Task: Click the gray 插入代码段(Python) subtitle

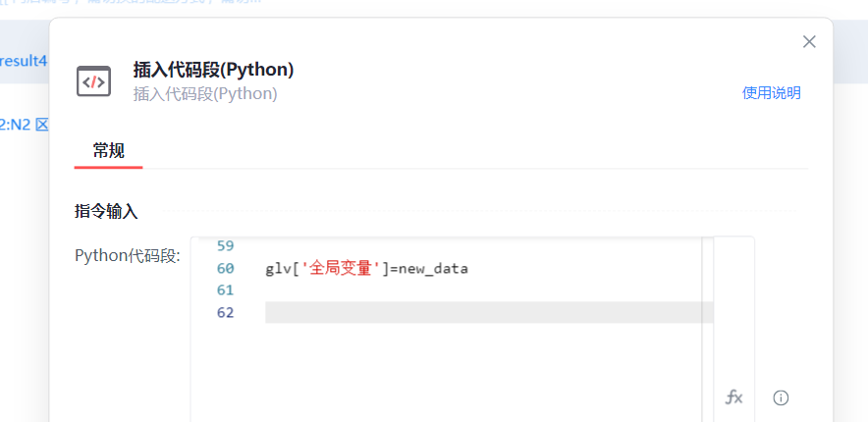Action: pyautogui.click(x=205, y=94)
